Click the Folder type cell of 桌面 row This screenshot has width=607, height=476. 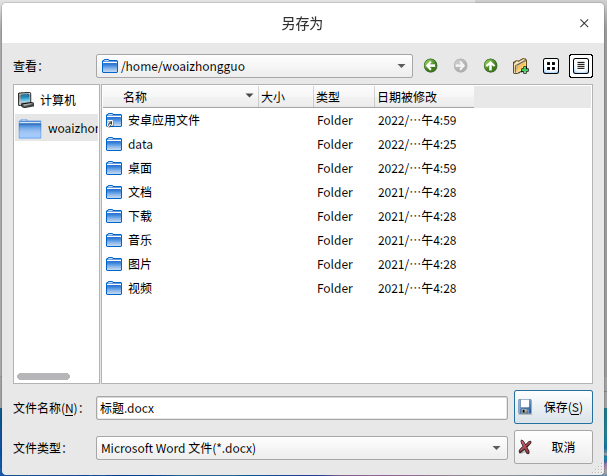[335, 168]
